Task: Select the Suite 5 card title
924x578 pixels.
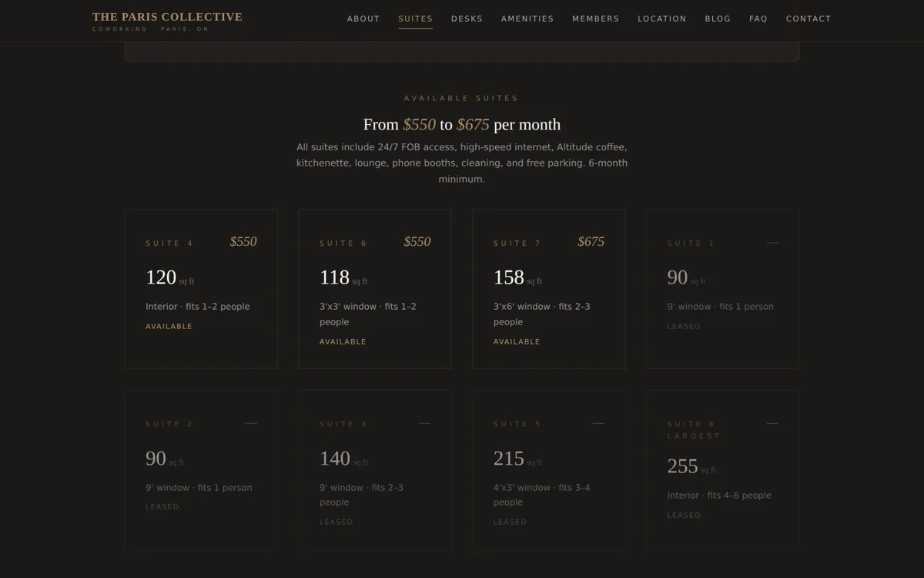Action: 517,425
